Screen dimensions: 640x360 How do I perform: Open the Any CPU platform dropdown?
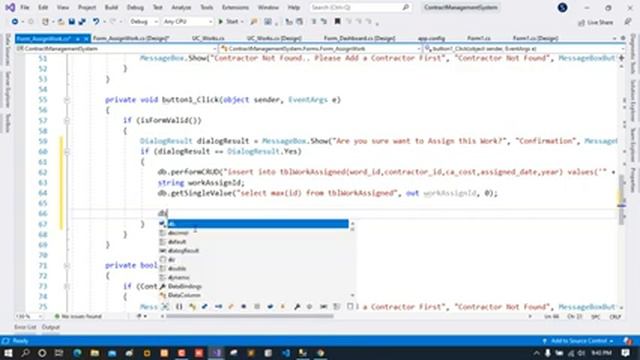click(x=187, y=22)
